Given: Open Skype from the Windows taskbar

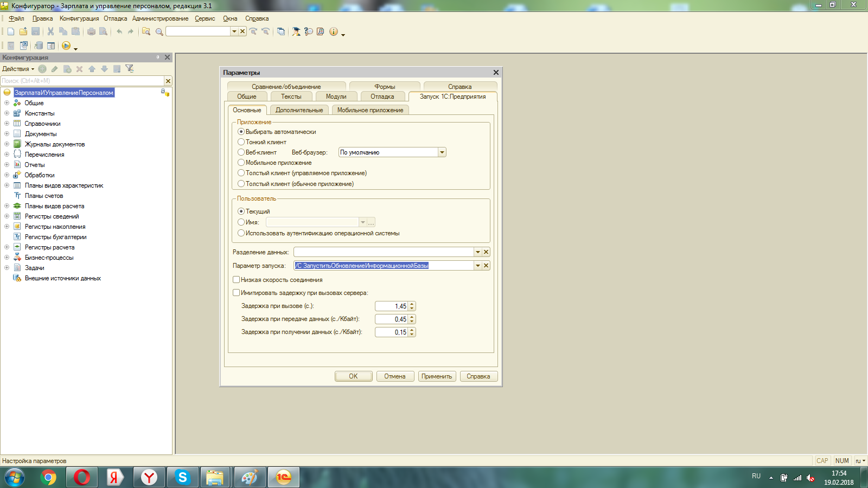Looking at the screenshot, I should 183,477.
